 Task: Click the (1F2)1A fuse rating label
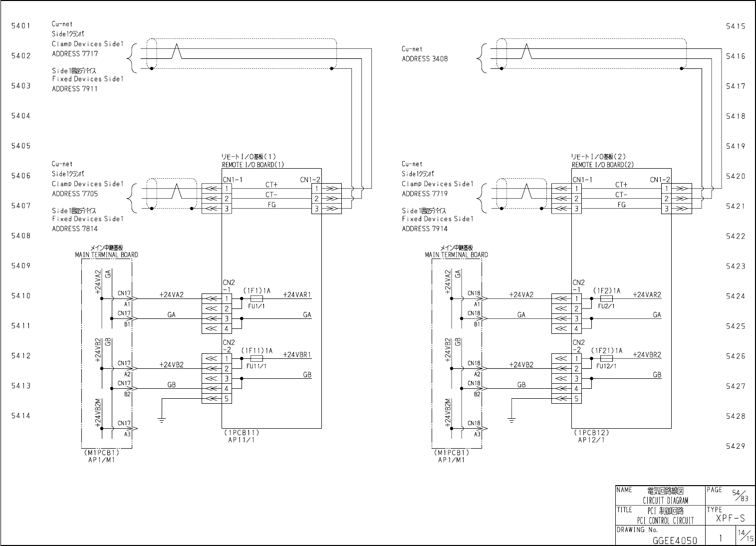(x=607, y=290)
